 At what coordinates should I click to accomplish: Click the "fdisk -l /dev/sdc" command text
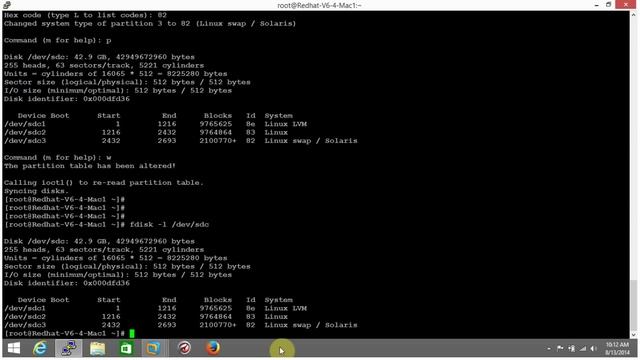[169, 224]
